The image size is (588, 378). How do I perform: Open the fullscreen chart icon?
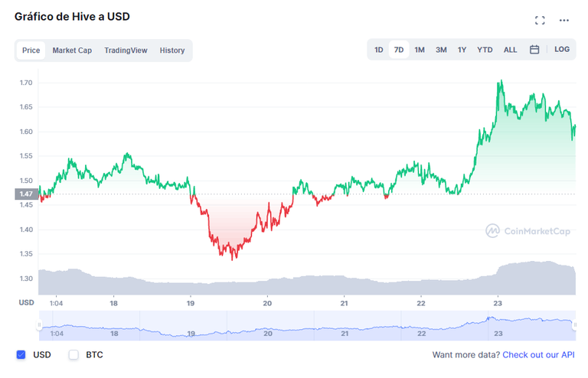coord(540,20)
